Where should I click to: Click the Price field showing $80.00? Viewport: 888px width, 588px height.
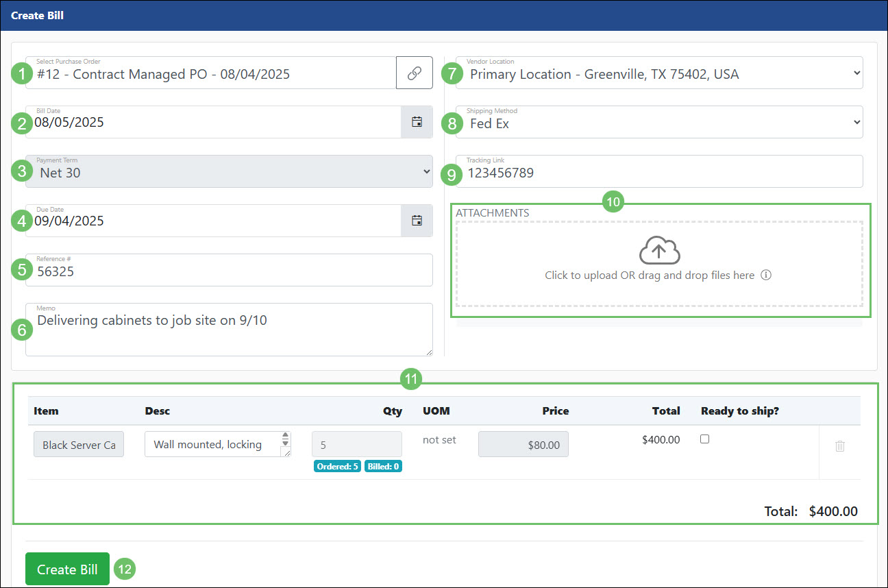tap(523, 444)
